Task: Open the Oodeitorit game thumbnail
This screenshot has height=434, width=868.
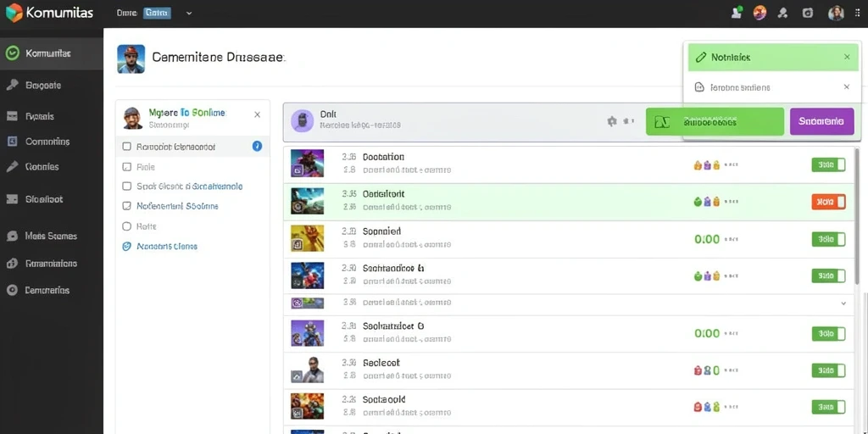Action: [307, 201]
